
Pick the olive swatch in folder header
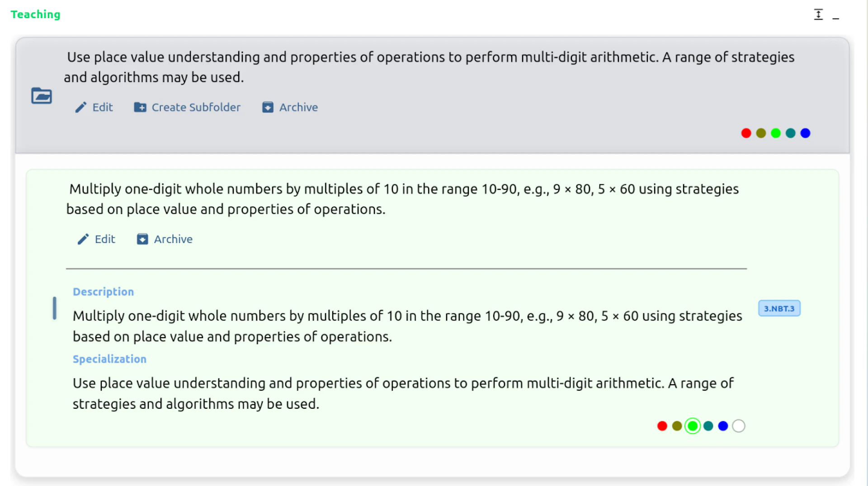[x=761, y=133]
